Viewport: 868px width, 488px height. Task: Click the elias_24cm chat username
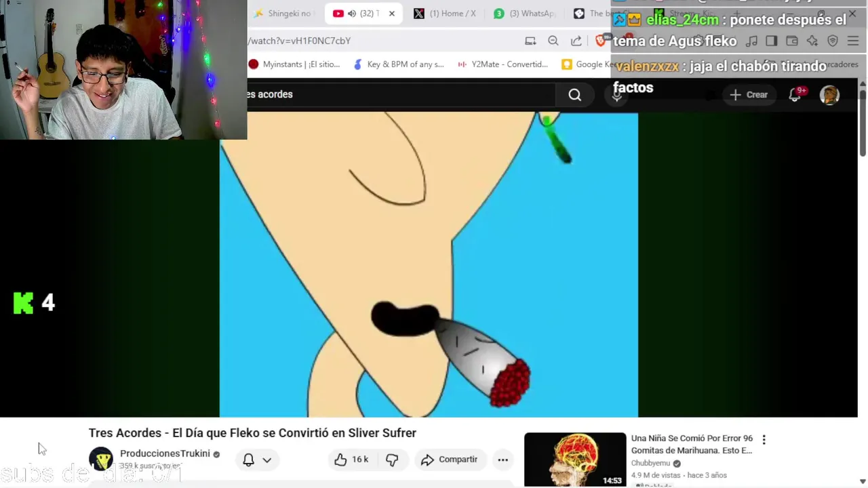[x=682, y=20]
